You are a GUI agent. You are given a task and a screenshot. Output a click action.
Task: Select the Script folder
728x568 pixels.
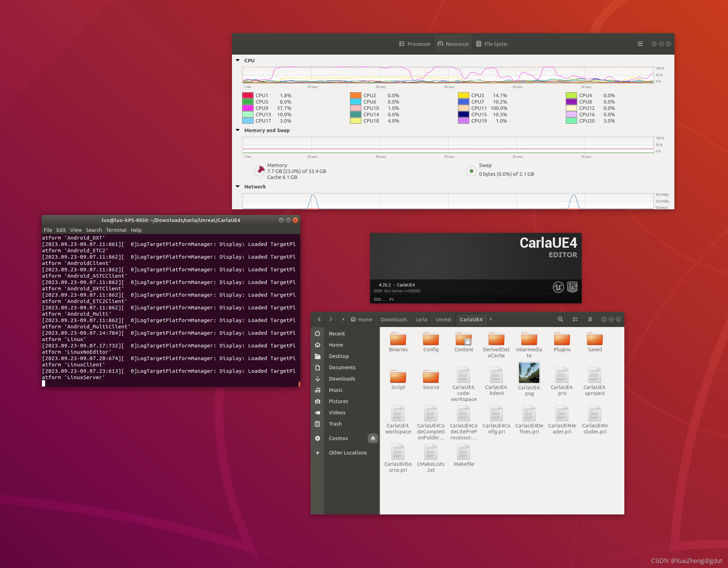398,379
